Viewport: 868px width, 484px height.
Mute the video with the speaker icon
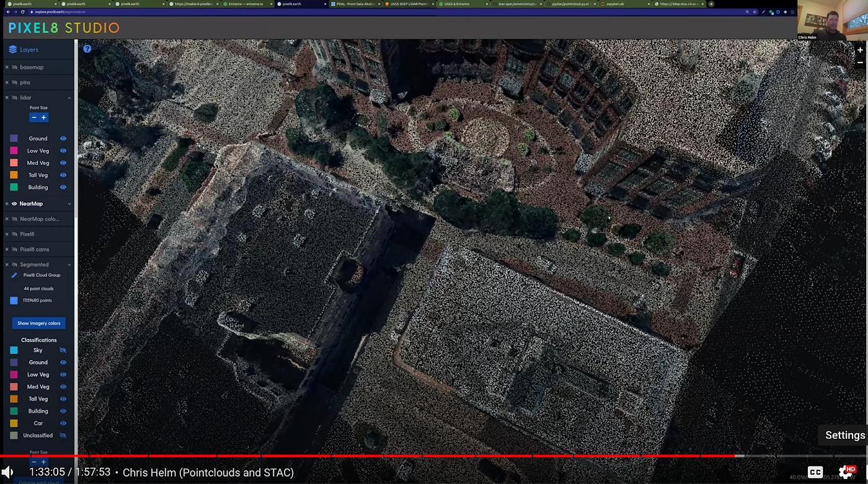point(7,472)
